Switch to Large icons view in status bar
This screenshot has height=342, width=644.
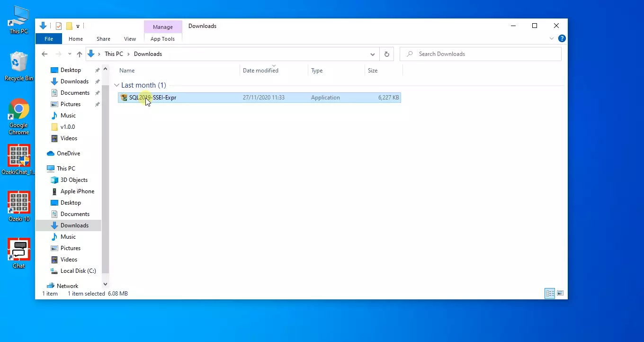click(560, 294)
